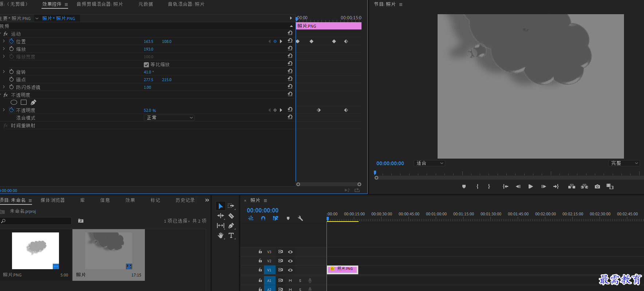The width and height of the screenshot is (644, 291).
Task: Open the 完整 playback resolution dropdown
Action: (x=624, y=163)
